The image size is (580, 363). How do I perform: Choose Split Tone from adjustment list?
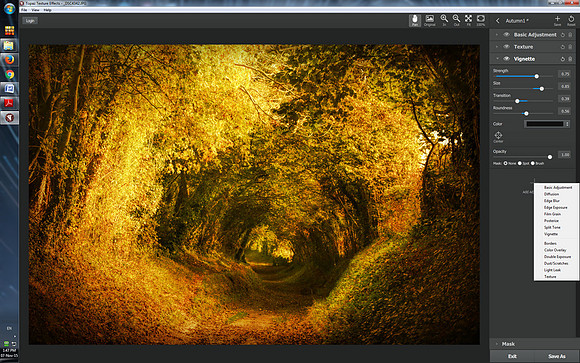point(552,228)
